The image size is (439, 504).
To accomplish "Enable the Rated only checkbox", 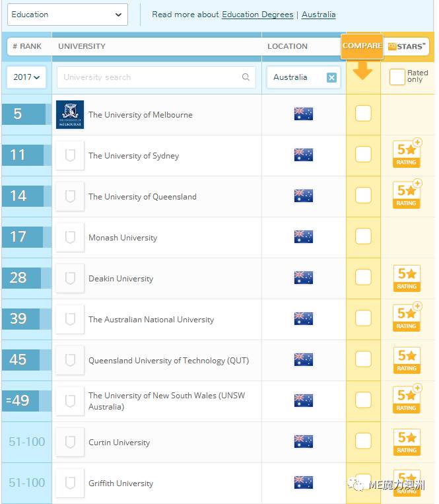I will [x=397, y=77].
